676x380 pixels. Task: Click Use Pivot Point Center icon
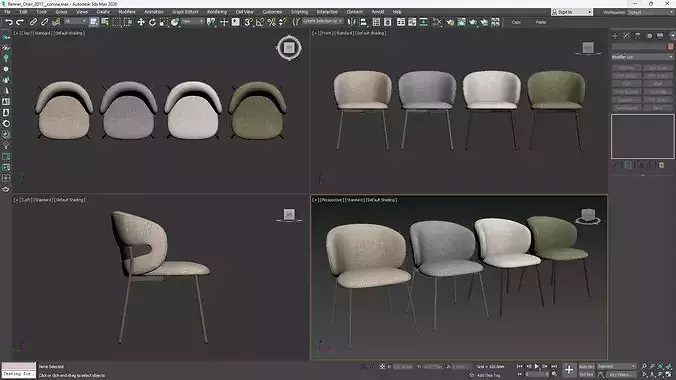211,22
